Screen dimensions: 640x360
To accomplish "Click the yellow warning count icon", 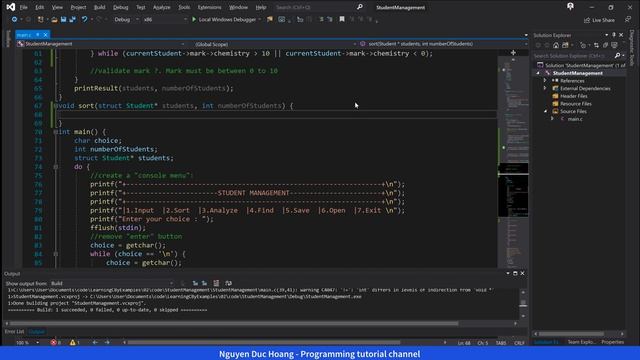I will point(73,342).
